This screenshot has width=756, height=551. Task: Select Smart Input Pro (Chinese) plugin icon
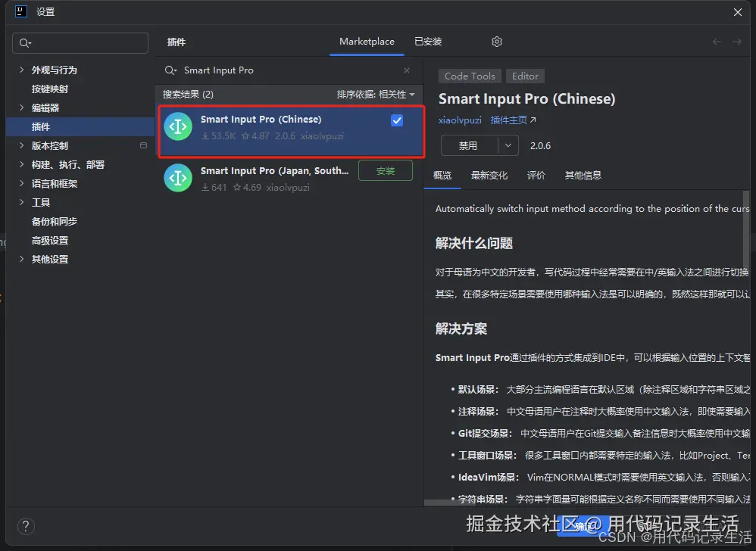(x=178, y=126)
